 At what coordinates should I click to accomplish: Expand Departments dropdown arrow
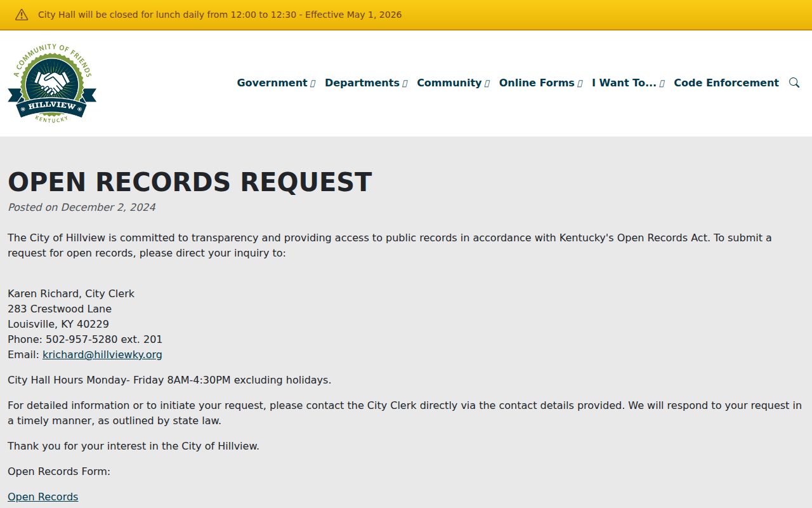pyautogui.click(x=405, y=83)
